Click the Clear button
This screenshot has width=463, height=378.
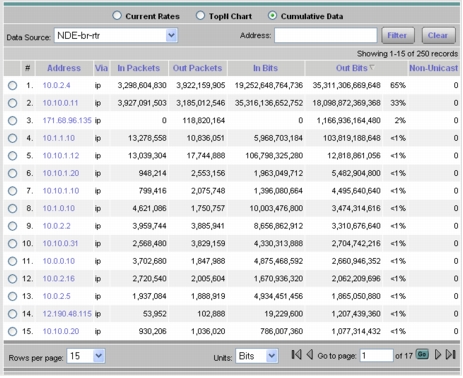[x=438, y=35]
